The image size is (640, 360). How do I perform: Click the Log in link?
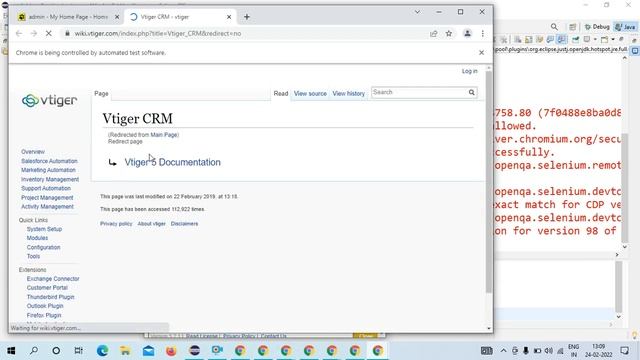point(469,71)
